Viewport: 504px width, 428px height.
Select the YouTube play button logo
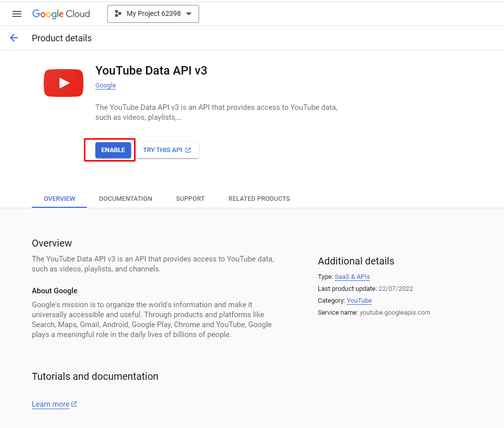[63, 83]
